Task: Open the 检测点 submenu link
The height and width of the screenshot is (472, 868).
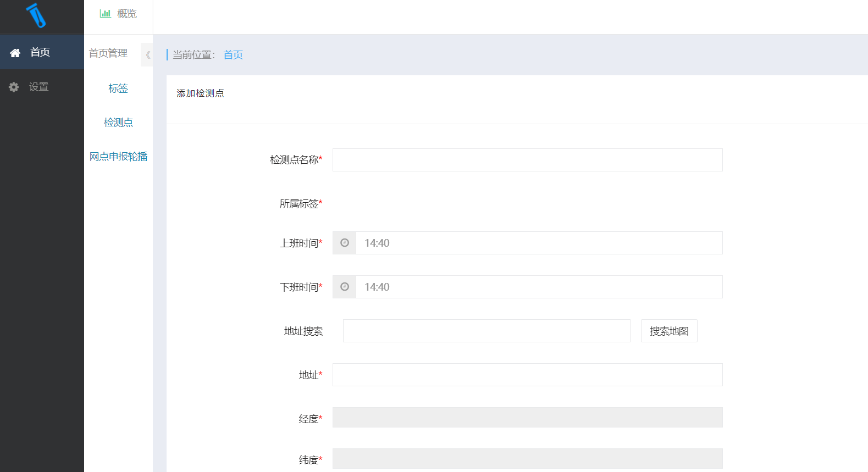Action: tap(118, 123)
